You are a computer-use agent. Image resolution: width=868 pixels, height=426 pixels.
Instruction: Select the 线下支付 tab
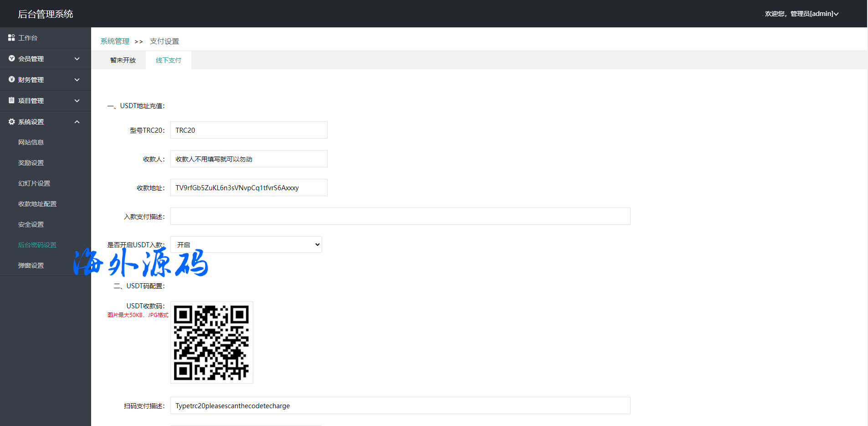point(169,60)
